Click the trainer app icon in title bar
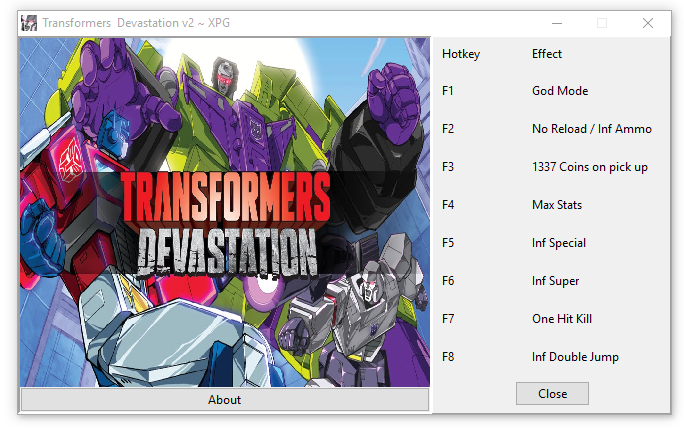684x429 pixels. [29, 22]
